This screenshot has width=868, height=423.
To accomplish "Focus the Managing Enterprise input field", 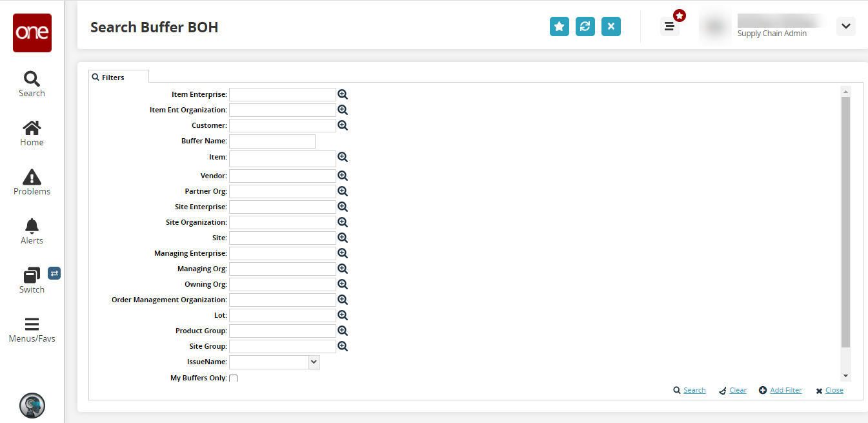I will (x=283, y=253).
